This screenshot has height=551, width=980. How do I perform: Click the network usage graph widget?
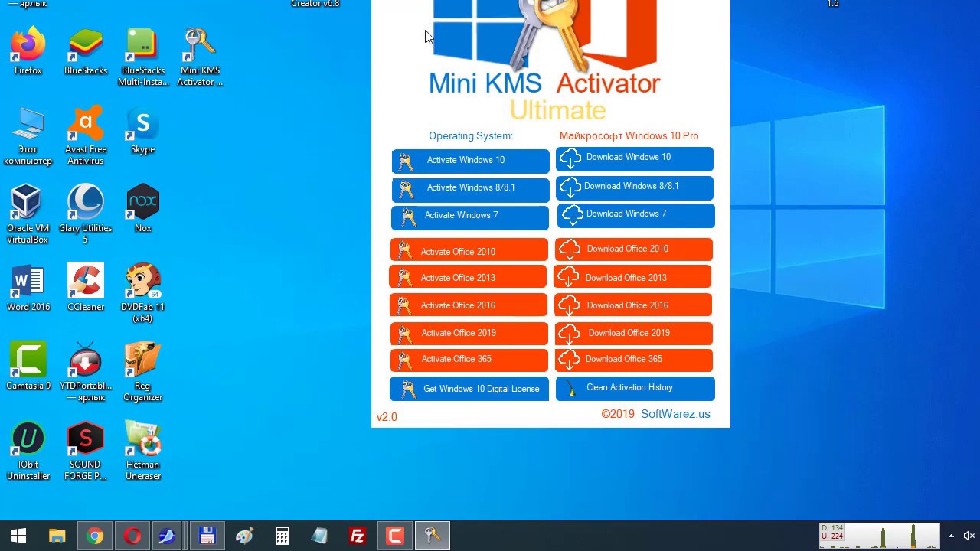click(880, 536)
